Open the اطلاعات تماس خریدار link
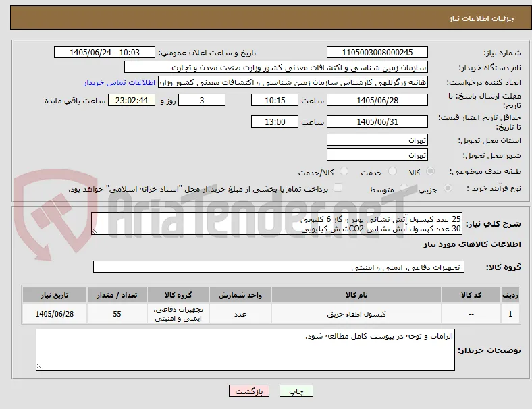 pos(119,82)
